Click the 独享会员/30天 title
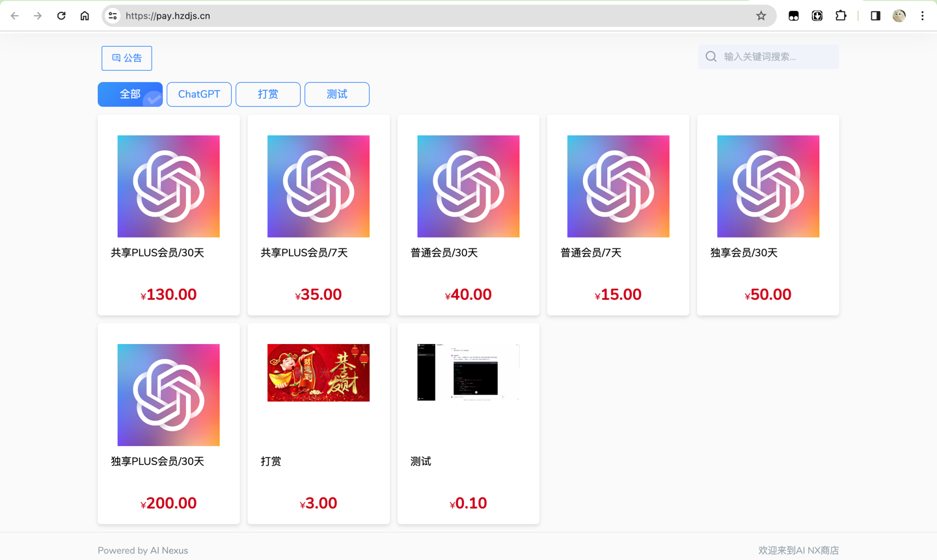 tap(744, 253)
